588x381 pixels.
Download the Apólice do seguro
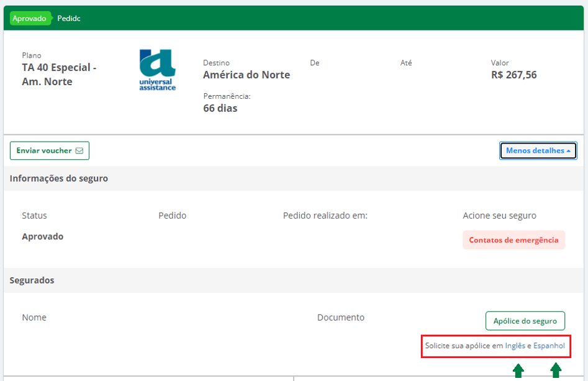(x=525, y=321)
